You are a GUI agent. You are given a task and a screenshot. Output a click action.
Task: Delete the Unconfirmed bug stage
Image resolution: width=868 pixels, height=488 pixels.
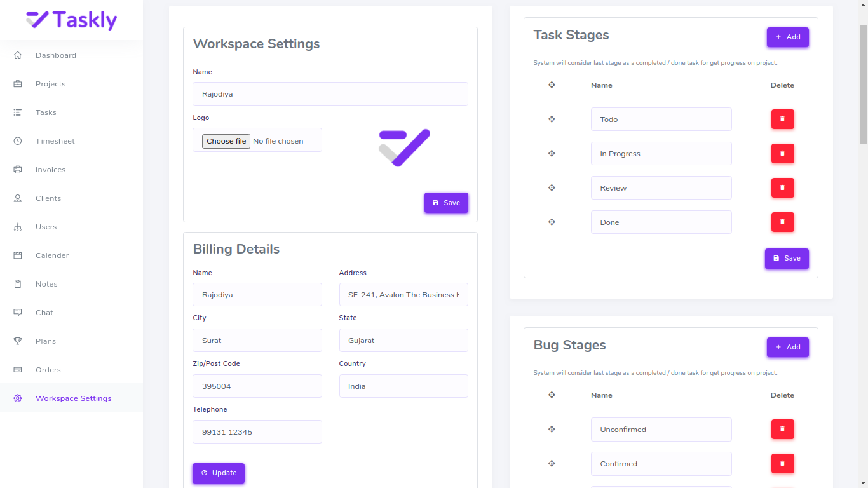tap(782, 429)
